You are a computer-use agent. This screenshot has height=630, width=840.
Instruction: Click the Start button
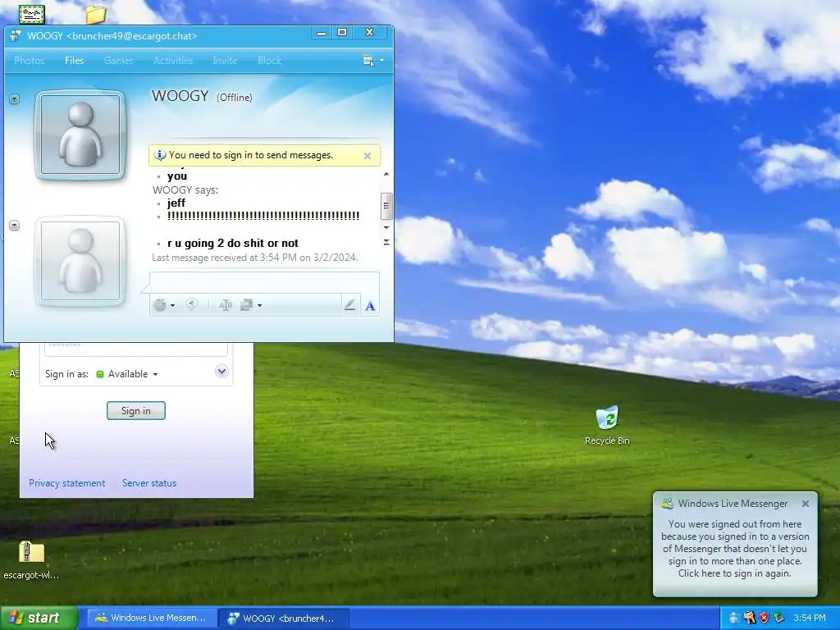click(x=39, y=618)
